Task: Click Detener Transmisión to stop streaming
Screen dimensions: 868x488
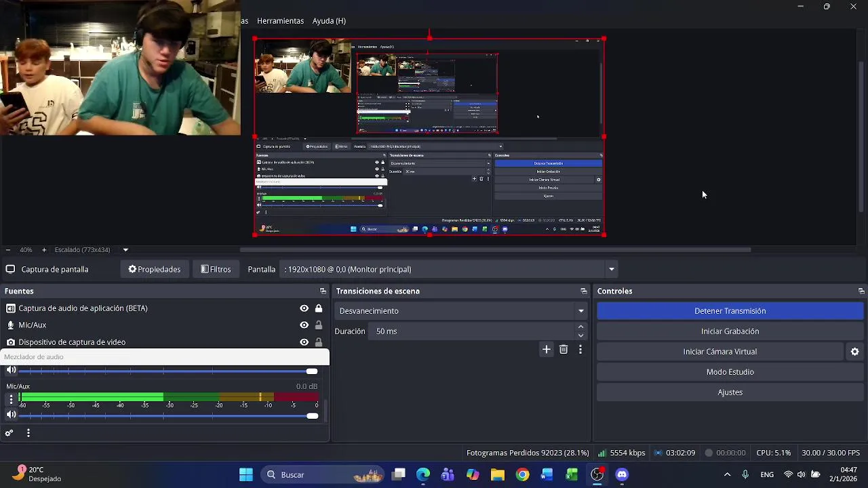Action: (730, 311)
